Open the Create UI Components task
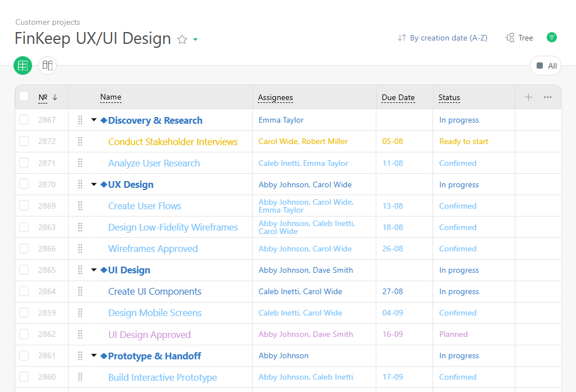This screenshot has height=392, width=576. coord(155,292)
